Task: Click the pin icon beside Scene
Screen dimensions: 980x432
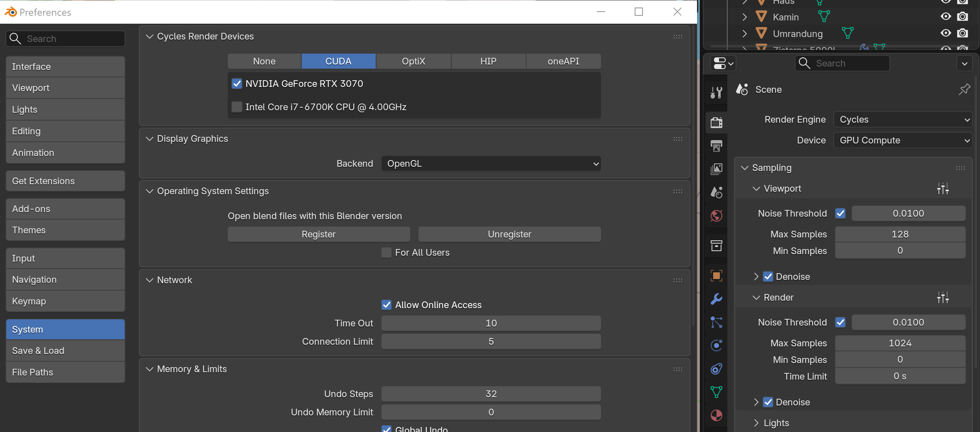Action: [x=964, y=89]
